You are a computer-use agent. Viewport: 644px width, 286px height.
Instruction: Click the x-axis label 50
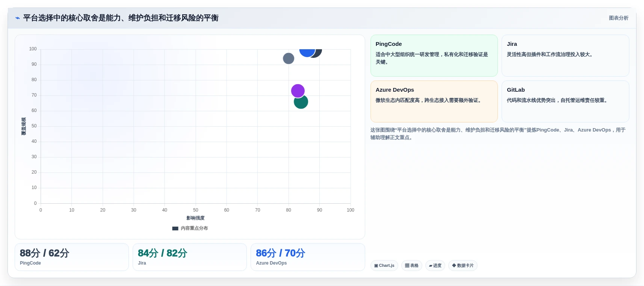(x=195, y=210)
